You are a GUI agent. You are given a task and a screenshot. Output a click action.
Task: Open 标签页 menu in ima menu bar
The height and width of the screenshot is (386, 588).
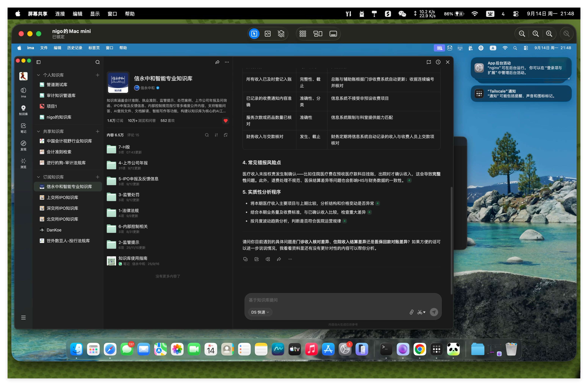point(94,48)
